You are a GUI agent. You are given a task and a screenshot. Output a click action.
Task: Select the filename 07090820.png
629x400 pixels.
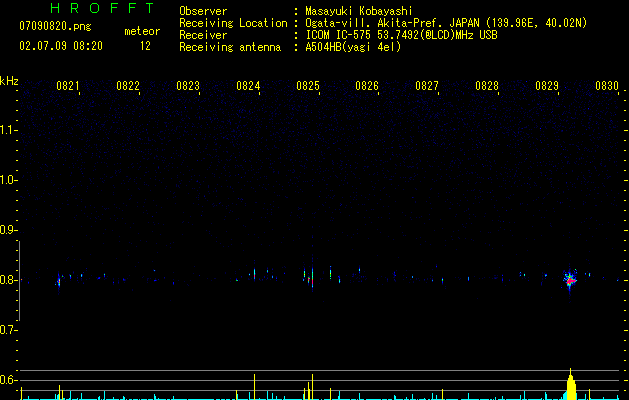click(55, 27)
